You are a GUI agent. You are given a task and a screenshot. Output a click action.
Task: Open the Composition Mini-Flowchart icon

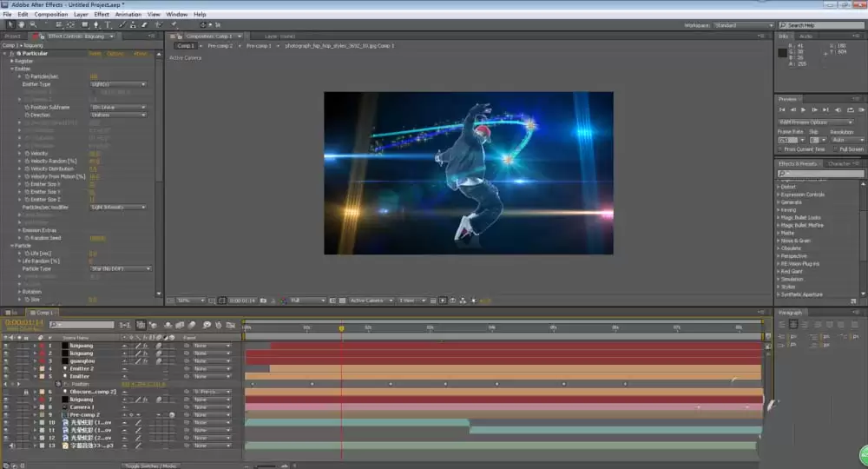click(x=125, y=325)
